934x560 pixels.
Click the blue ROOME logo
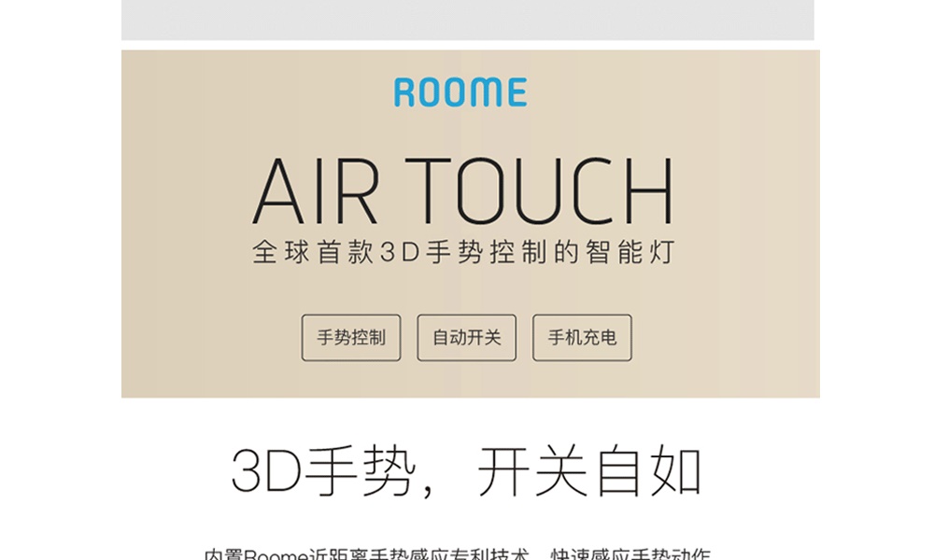coord(460,92)
